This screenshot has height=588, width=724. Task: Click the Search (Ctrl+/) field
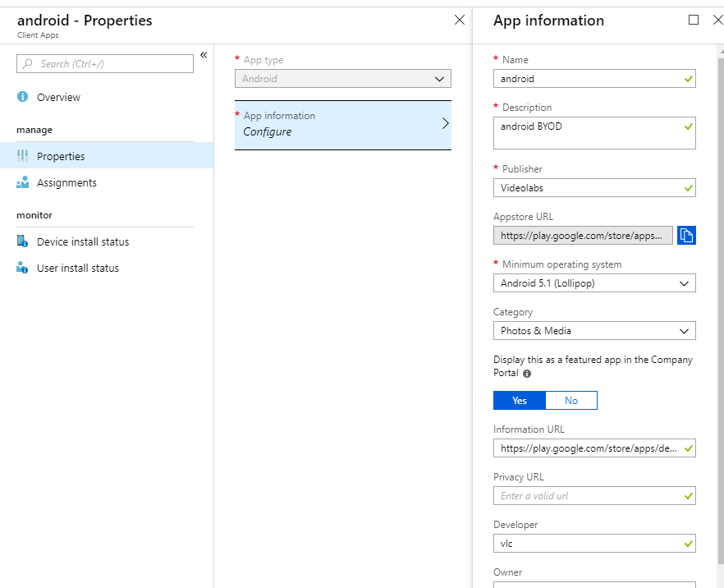pyautogui.click(x=105, y=63)
